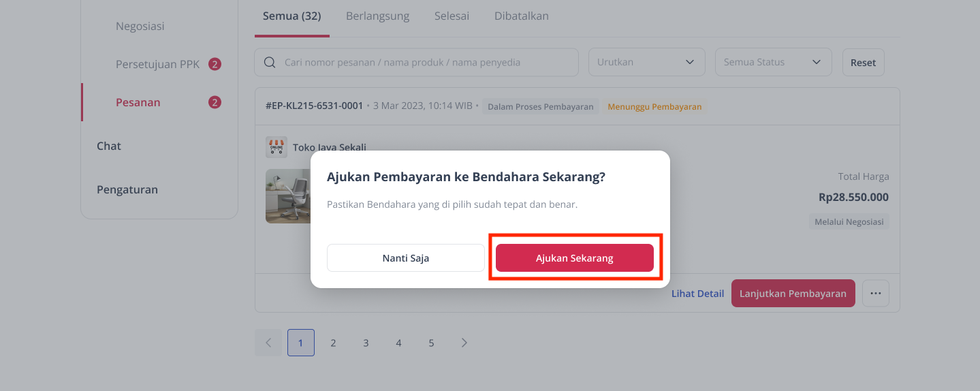Go to previous page arrow
The height and width of the screenshot is (391, 980).
(x=268, y=343)
